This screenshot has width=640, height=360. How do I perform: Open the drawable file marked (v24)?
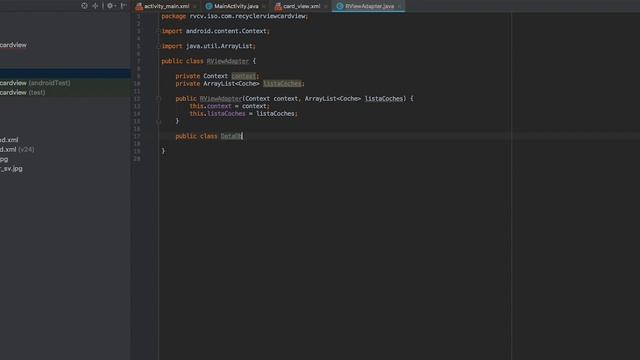click(x=17, y=149)
